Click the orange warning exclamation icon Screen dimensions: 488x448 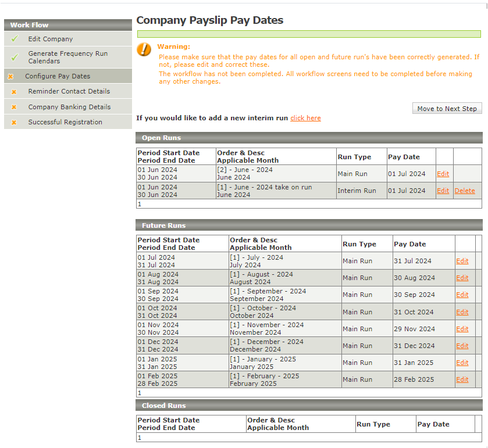click(x=144, y=49)
